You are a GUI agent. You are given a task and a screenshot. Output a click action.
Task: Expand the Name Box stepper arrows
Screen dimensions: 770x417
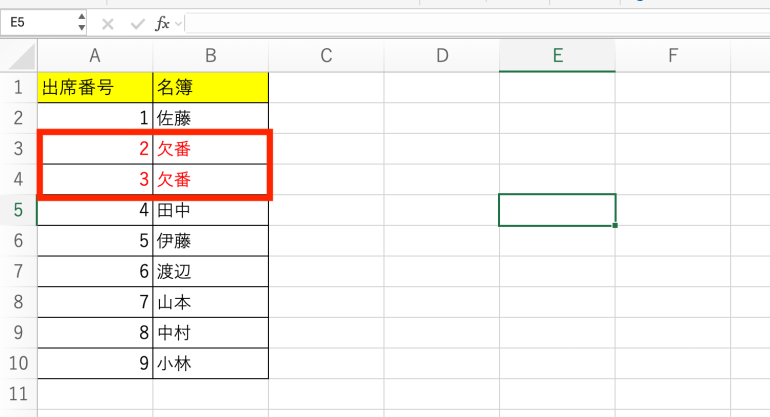81,23
